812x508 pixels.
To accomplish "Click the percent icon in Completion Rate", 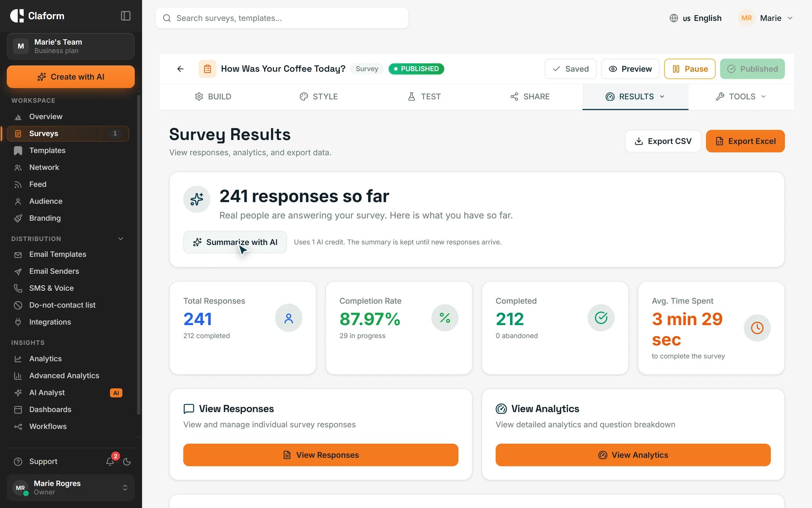I will tap(445, 318).
